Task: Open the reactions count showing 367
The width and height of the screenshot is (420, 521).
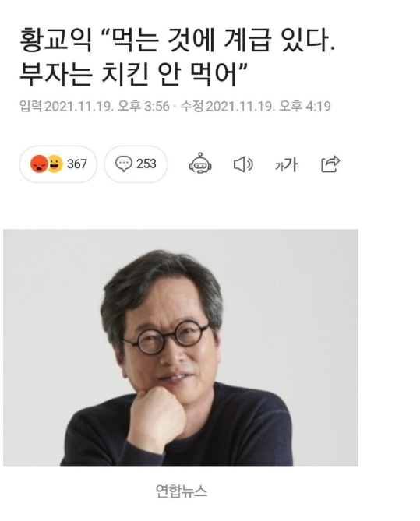Action: pyautogui.click(x=77, y=164)
